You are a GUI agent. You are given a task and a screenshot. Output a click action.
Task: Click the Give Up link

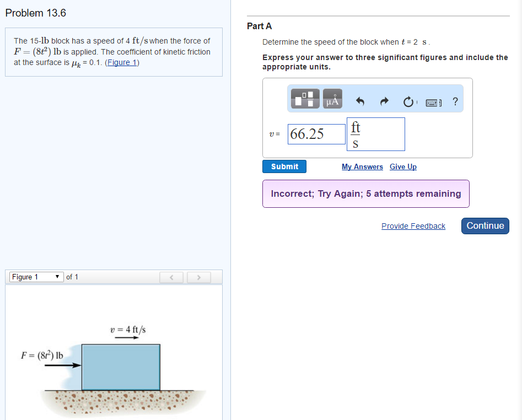coord(403,167)
